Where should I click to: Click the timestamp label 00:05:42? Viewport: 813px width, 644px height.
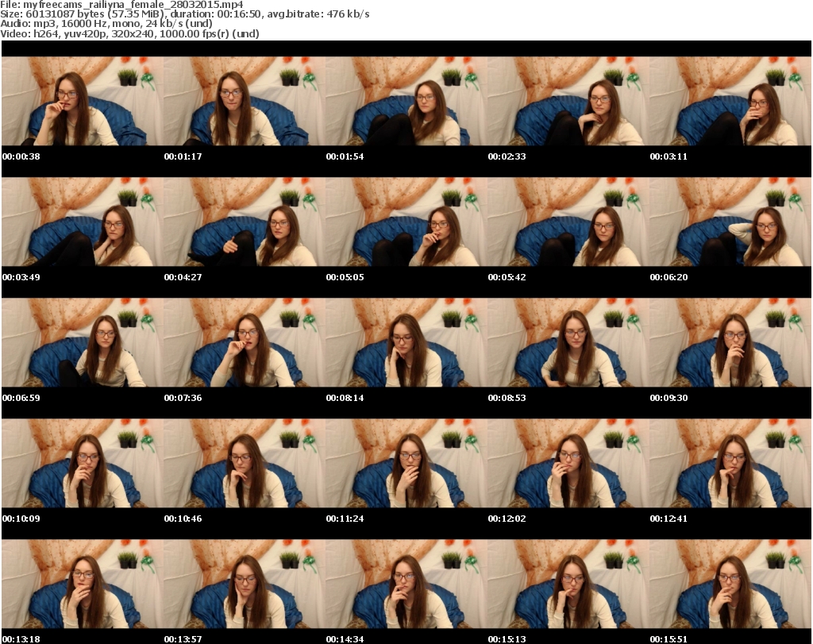coord(507,277)
